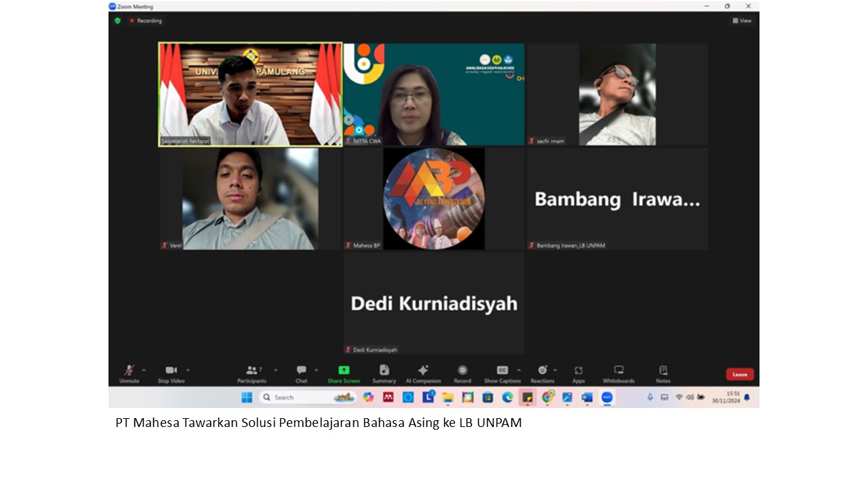Select Sekretariat Rektorat video tile

[251, 94]
